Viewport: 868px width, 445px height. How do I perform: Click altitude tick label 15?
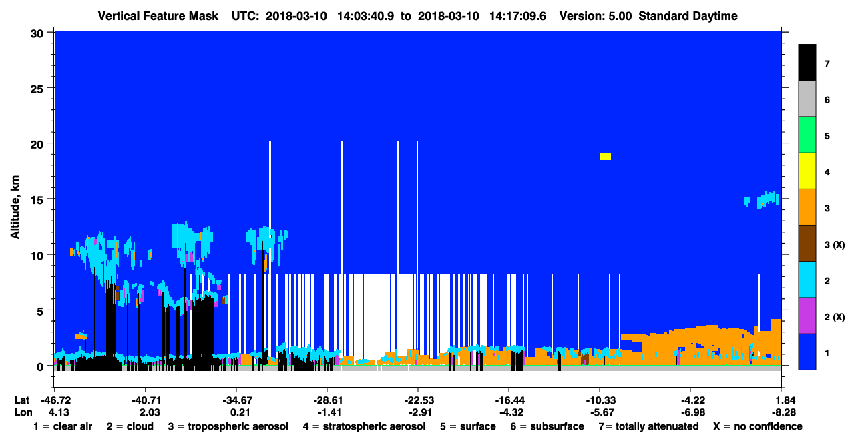(39, 199)
